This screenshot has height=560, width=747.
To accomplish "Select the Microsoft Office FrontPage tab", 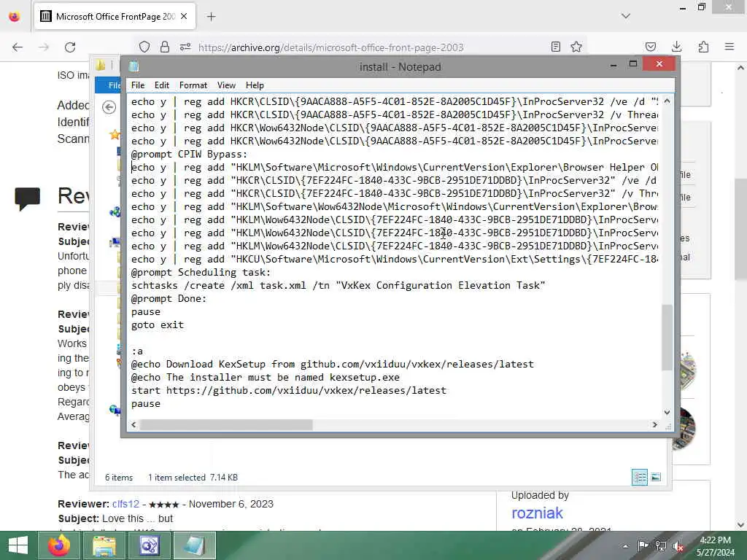I will [x=115, y=17].
